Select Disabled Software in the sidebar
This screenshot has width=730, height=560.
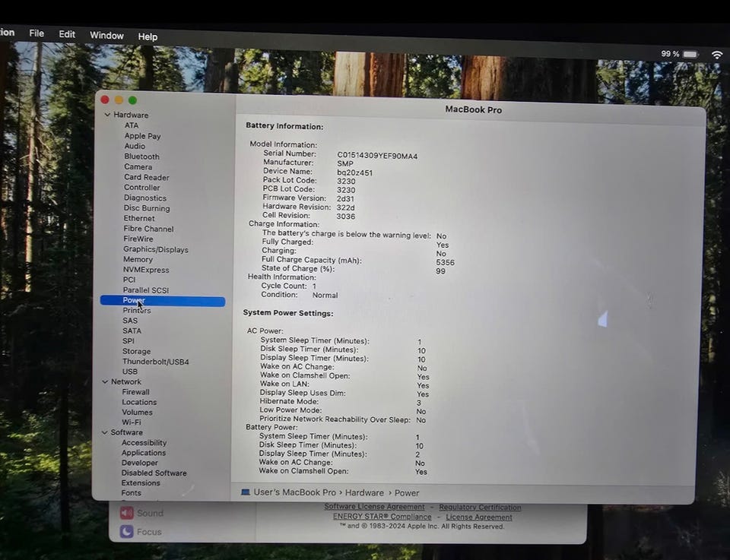click(x=154, y=473)
